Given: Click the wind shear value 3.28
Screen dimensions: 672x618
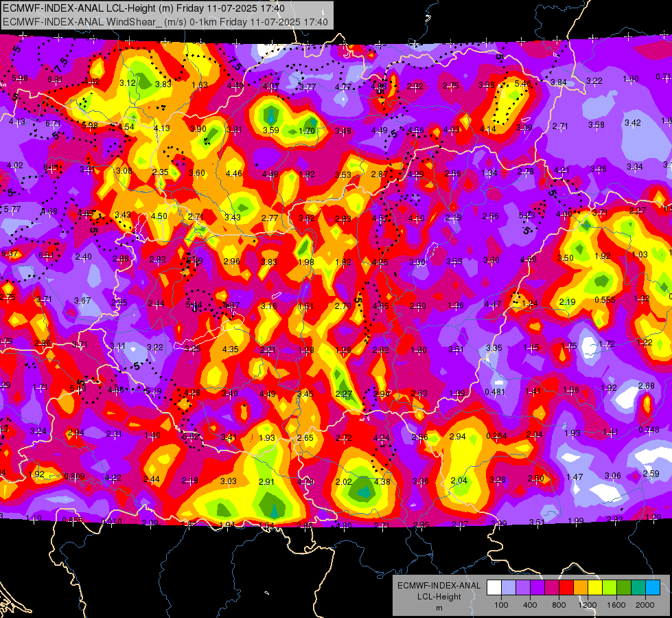Looking at the screenshot, I should point(497,480).
